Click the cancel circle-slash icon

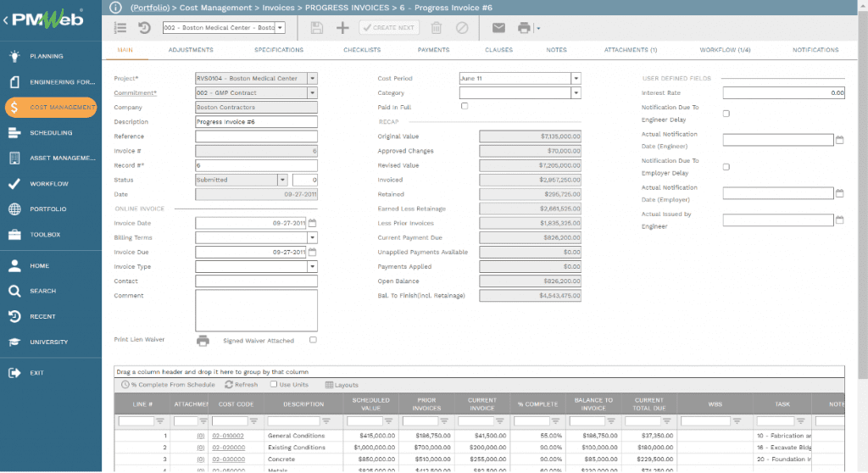coord(462,28)
